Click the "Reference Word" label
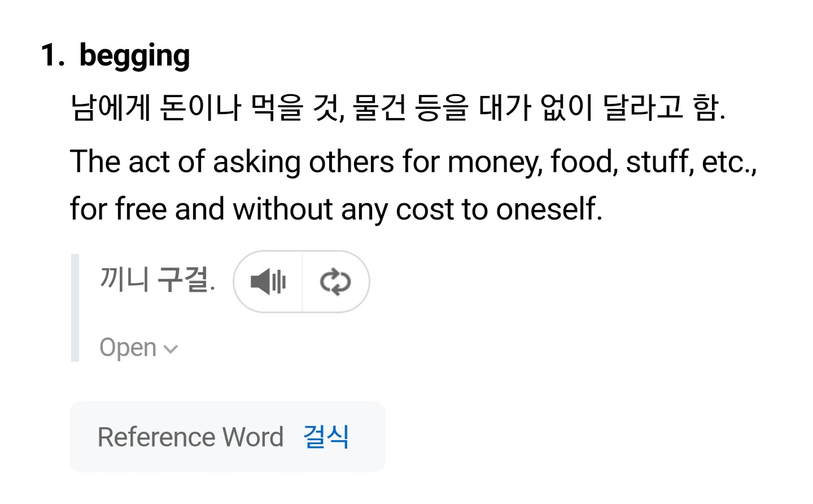This screenshot has height=504, width=813. click(x=190, y=437)
